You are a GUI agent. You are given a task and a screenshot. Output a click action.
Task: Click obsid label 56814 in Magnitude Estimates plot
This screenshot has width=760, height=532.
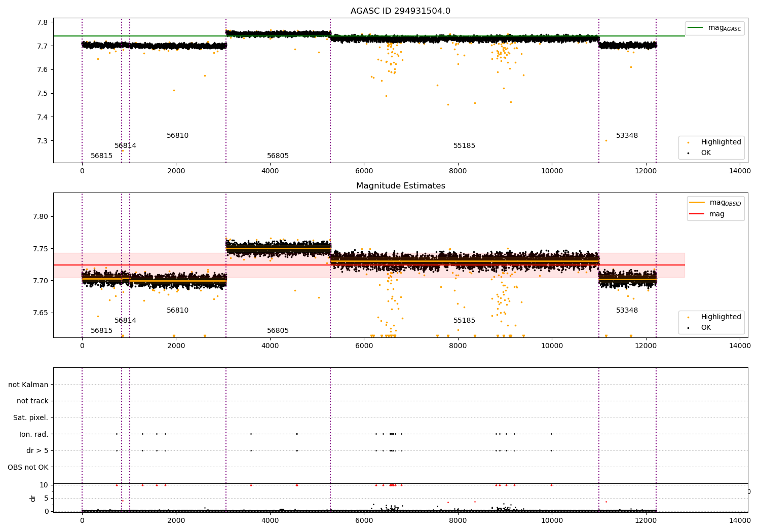pos(125,321)
